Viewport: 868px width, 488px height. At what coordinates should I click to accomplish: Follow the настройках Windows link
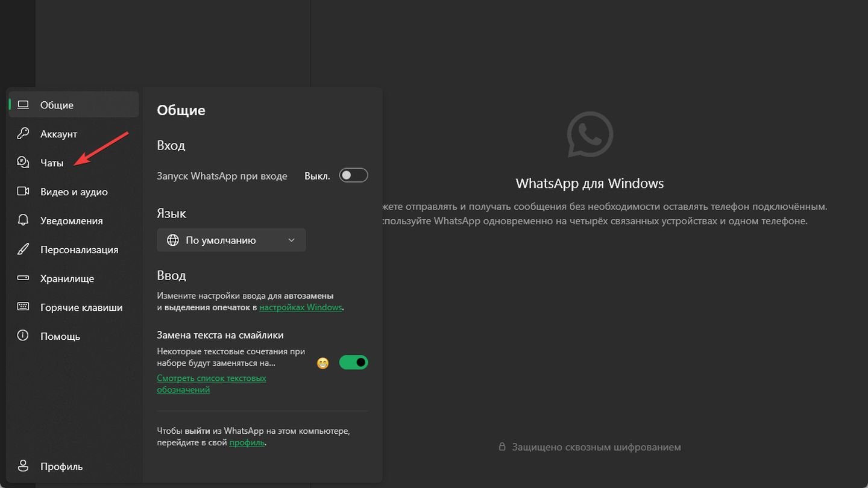click(301, 307)
